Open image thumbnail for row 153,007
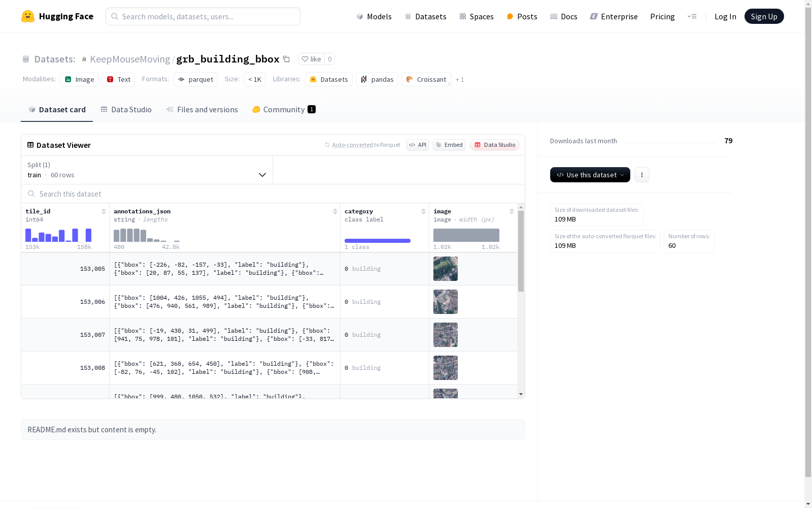Viewport: 812px width, 508px height. [x=446, y=335]
